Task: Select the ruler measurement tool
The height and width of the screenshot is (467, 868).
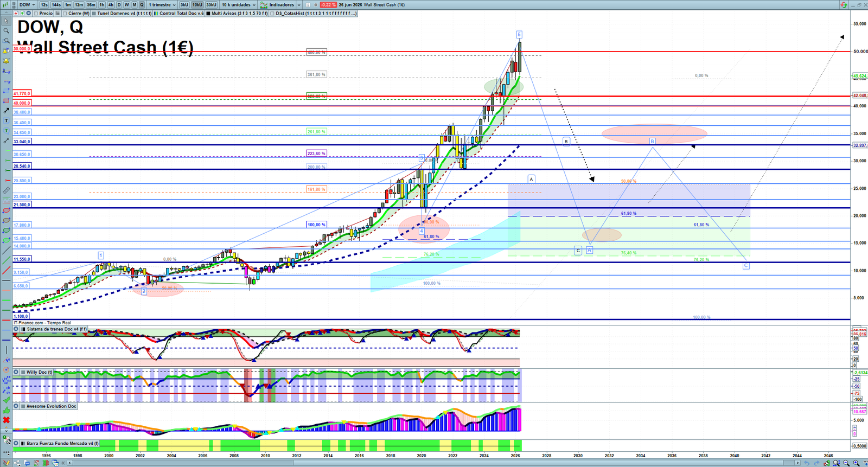Action: 6,190
